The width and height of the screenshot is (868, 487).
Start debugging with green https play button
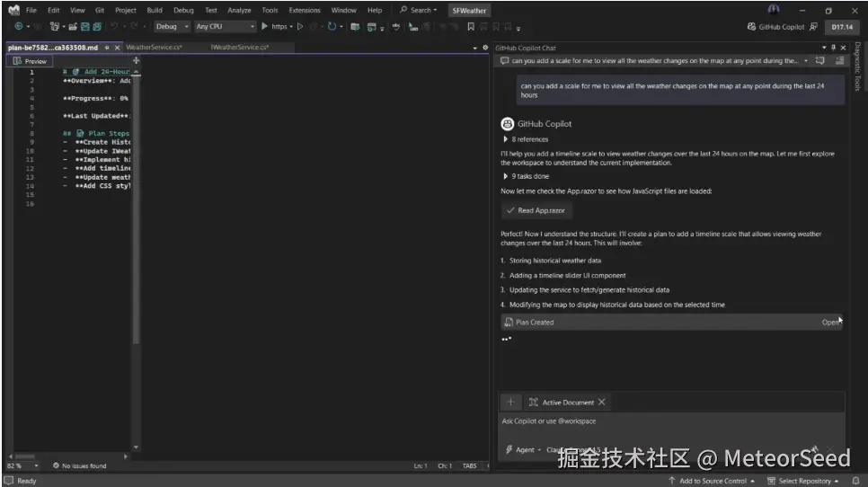264,26
